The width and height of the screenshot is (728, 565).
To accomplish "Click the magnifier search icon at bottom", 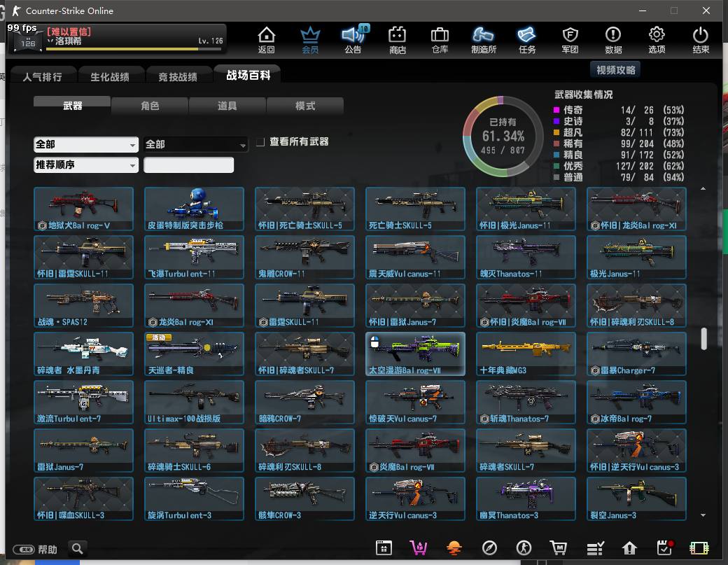I will coord(78,549).
